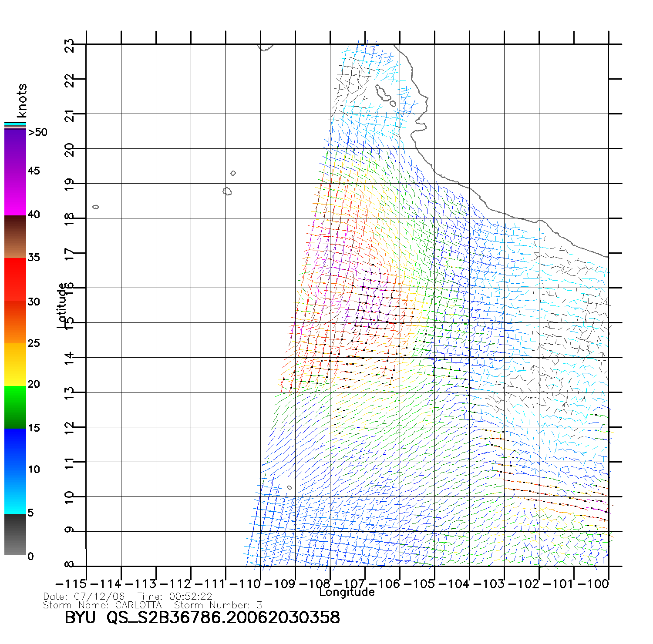Select the -115 longitude tick label
The image size is (653, 644).
[69, 584]
